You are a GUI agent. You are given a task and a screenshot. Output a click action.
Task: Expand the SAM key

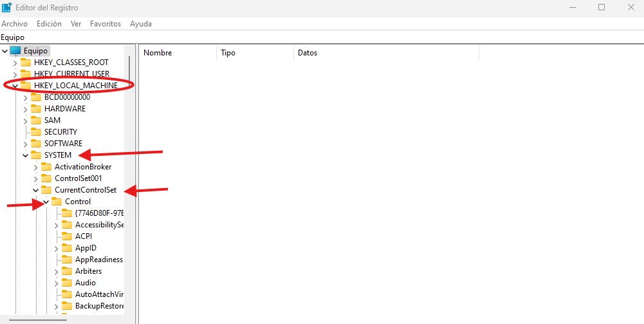26,120
